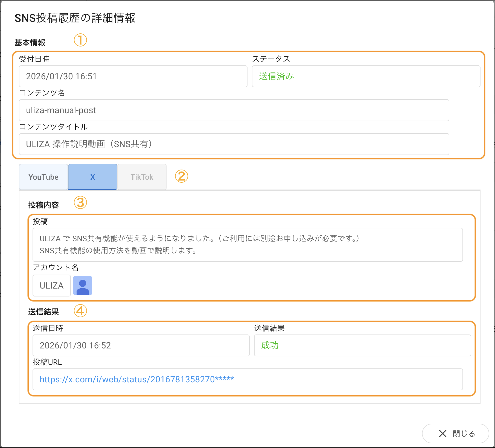
Task: Select the アカウント名 field containing ULIZA
Action: click(x=52, y=286)
